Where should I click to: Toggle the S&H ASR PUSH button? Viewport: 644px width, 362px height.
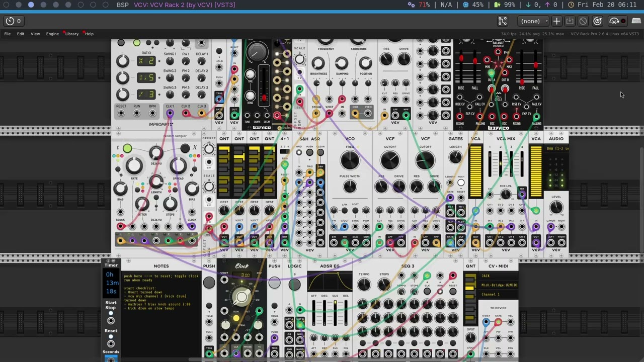coord(309,153)
